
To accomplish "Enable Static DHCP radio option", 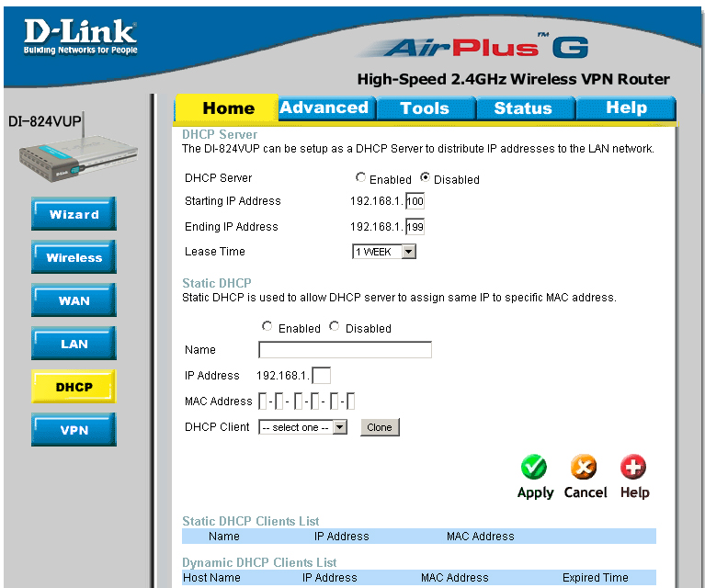I will [267, 327].
